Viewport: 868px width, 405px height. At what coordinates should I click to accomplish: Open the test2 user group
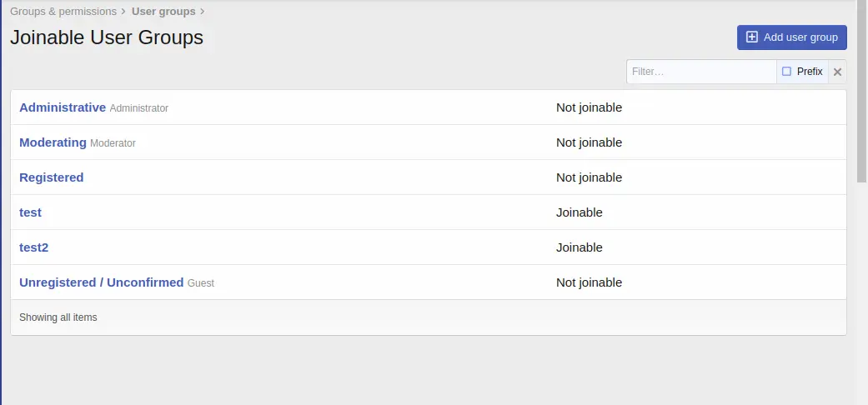pos(33,247)
